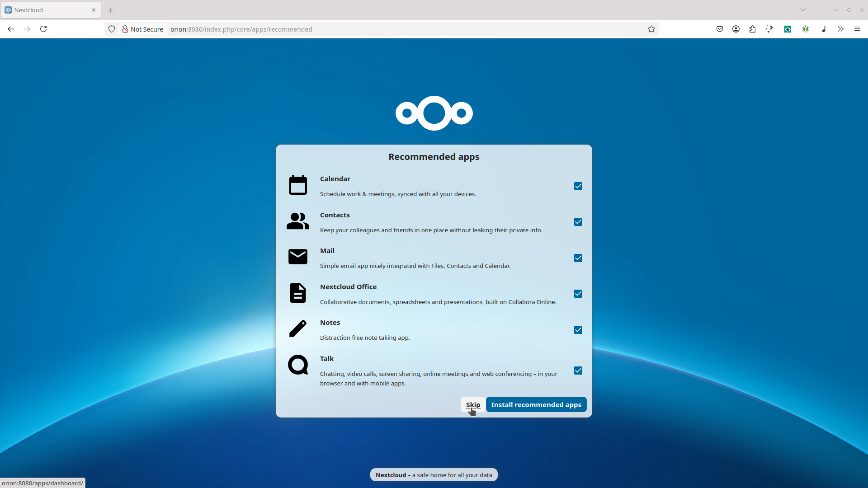Image resolution: width=868 pixels, height=488 pixels.
Task: Skip installing recommended apps
Action: 473,404
